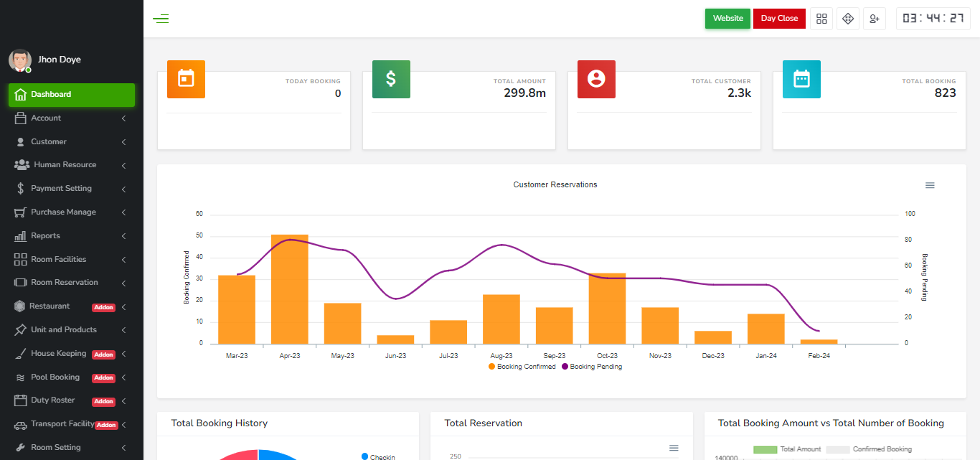Click Jhon Doye's profile avatar
This screenshot has height=460, width=980.
(20, 60)
